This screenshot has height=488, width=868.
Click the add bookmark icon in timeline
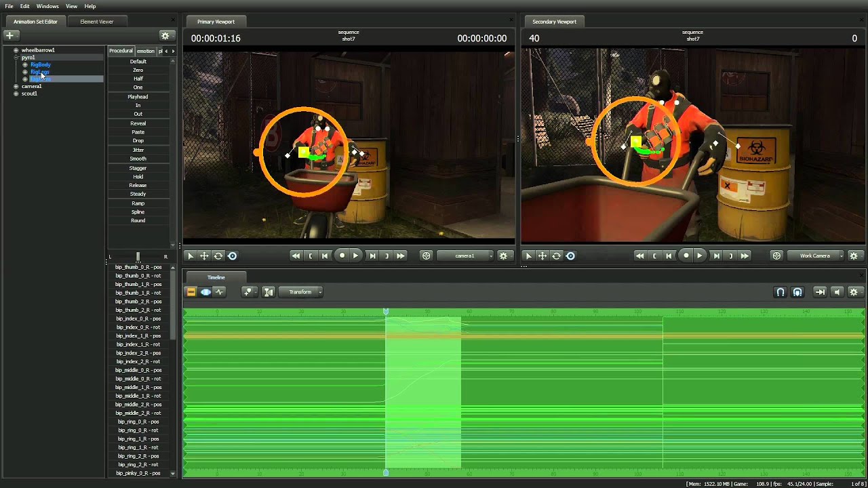tap(248, 292)
